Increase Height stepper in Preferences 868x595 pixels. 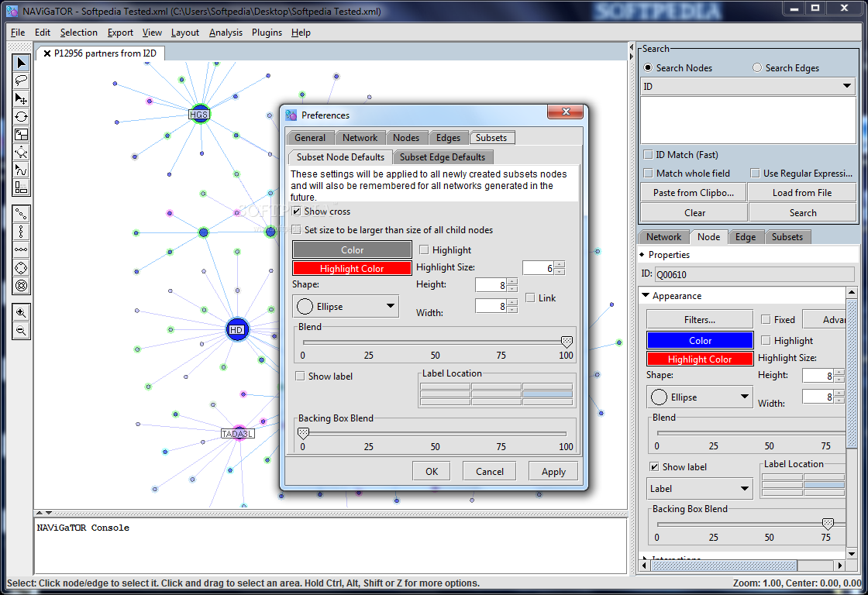tap(512, 282)
